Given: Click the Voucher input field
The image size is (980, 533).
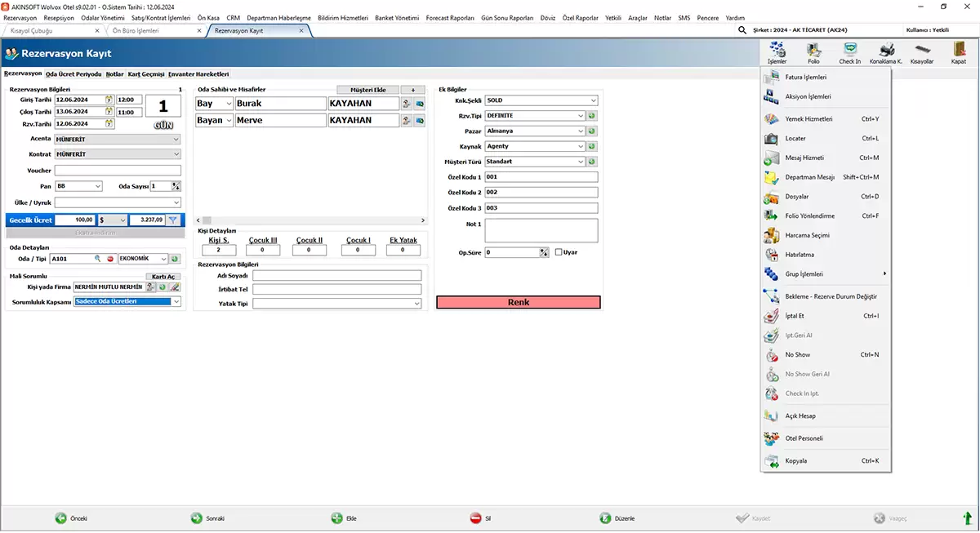Looking at the screenshot, I should coord(118,171).
